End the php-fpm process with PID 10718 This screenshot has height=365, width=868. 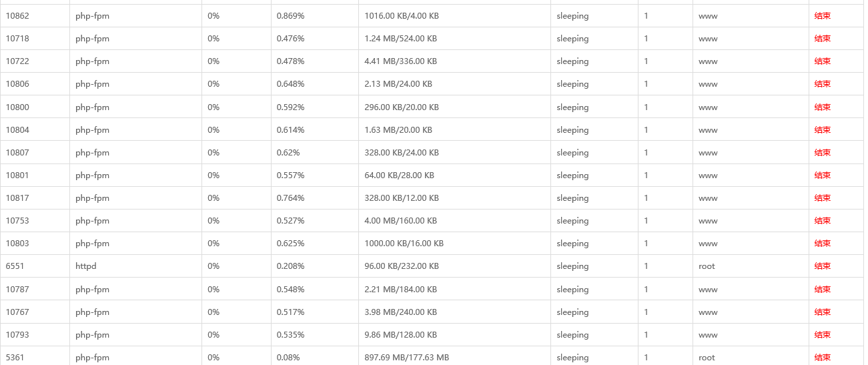tap(822, 39)
